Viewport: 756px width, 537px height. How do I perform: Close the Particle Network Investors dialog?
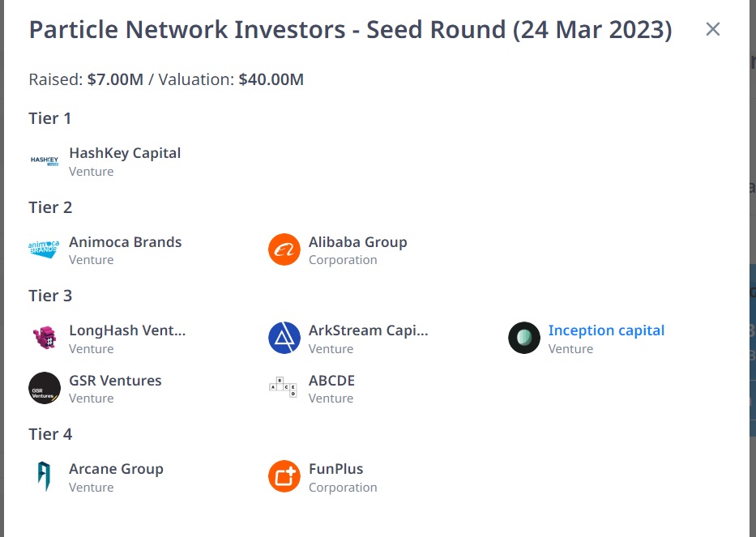(713, 30)
